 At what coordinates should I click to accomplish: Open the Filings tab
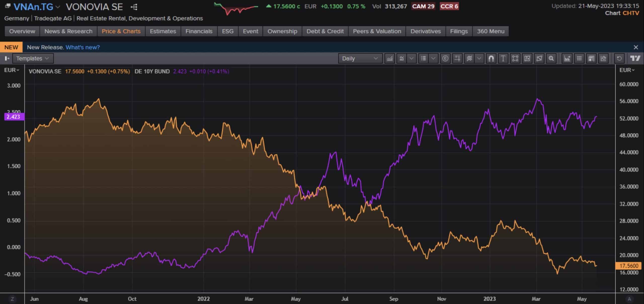(459, 31)
